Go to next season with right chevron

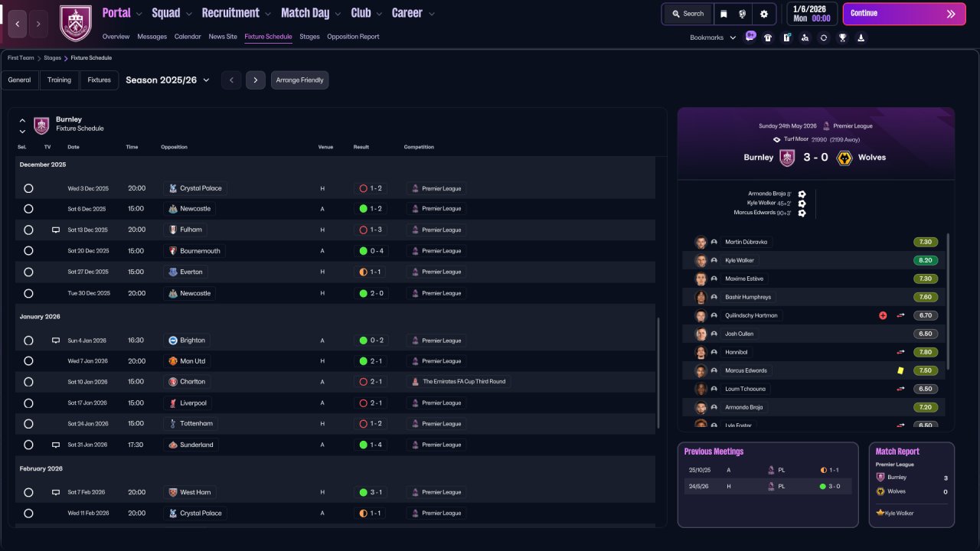click(x=256, y=80)
